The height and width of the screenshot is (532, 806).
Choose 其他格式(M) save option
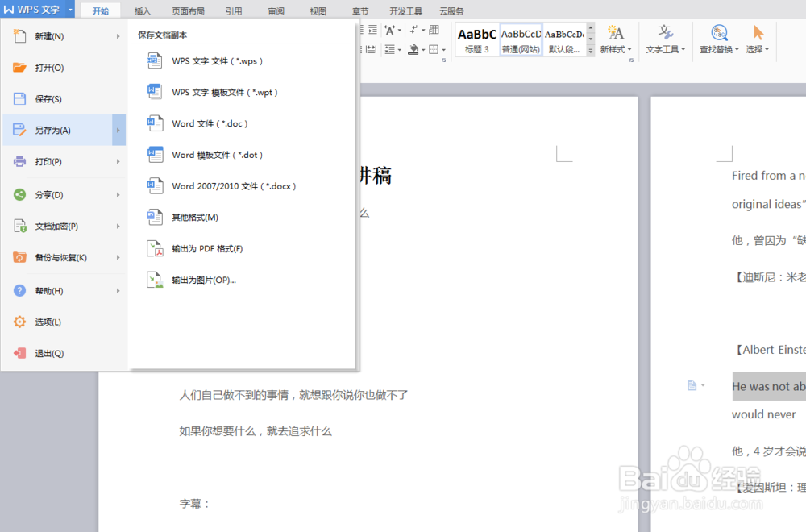[242, 218]
